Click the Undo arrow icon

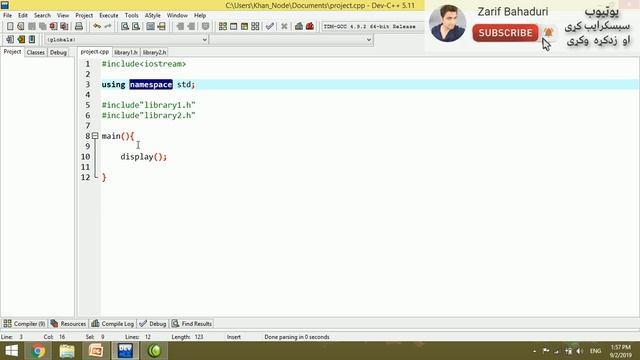97,27
